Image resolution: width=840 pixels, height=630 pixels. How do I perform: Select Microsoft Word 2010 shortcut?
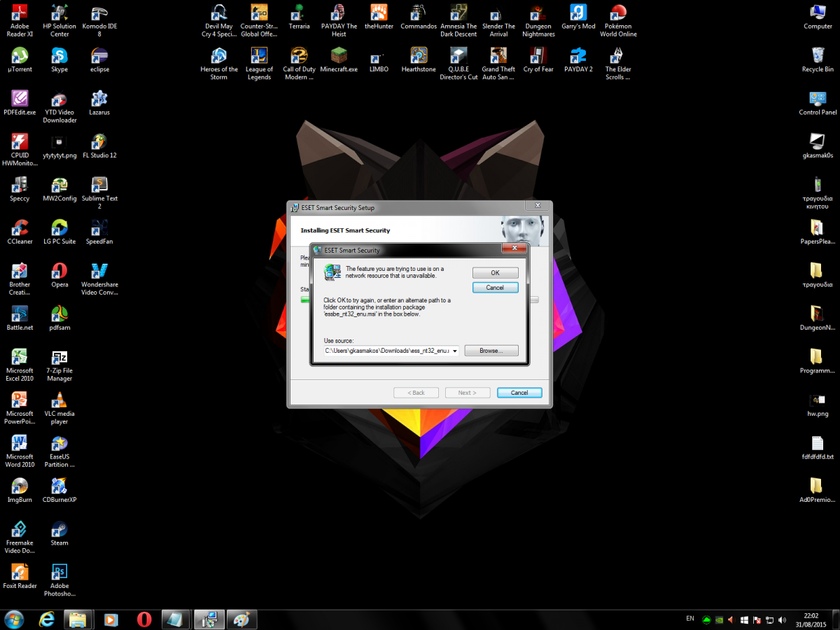[x=20, y=451]
